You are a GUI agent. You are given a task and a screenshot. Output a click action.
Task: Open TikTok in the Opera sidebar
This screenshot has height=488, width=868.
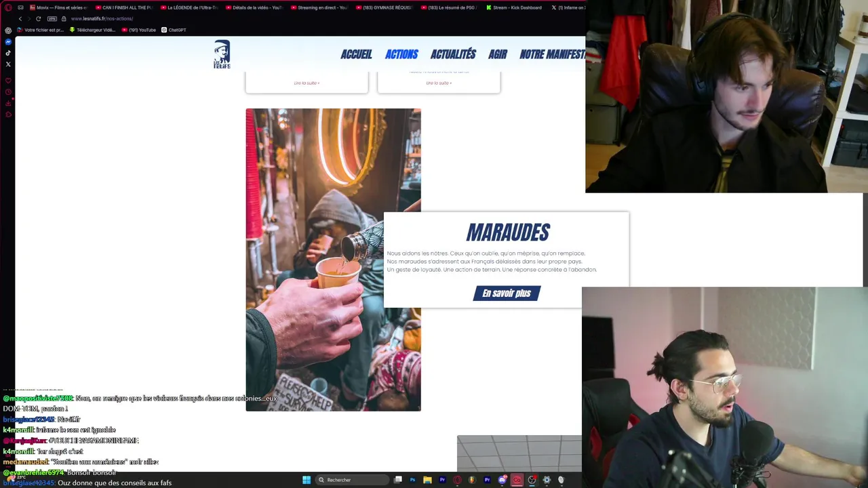[x=8, y=53]
